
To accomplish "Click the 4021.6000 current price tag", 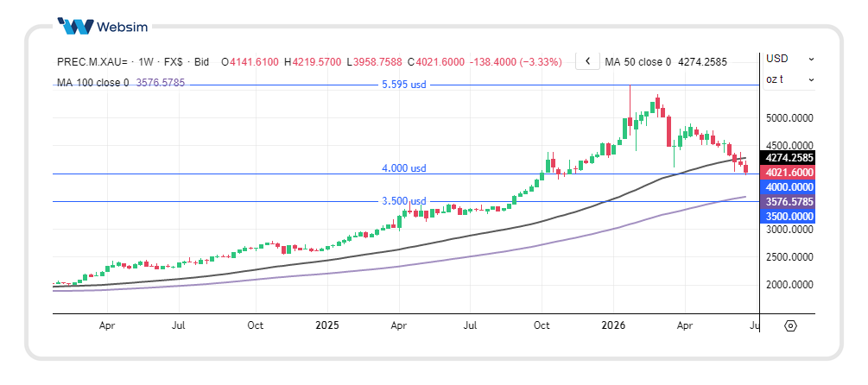I will (x=789, y=172).
